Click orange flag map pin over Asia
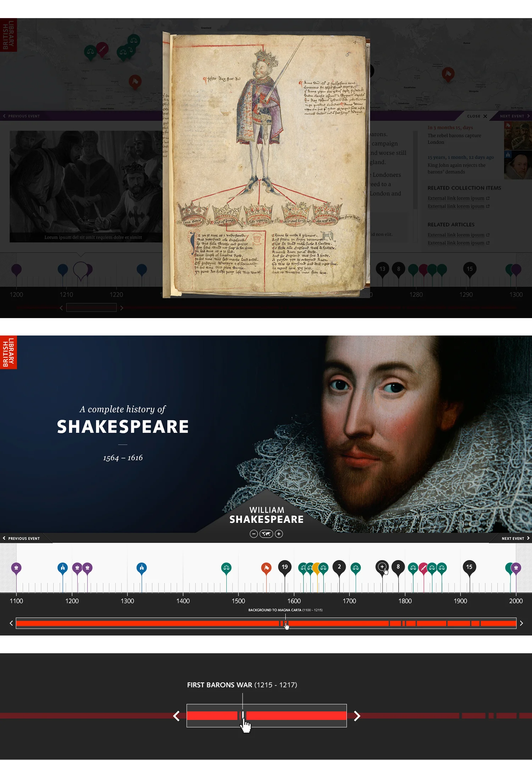 coord(448,74)
